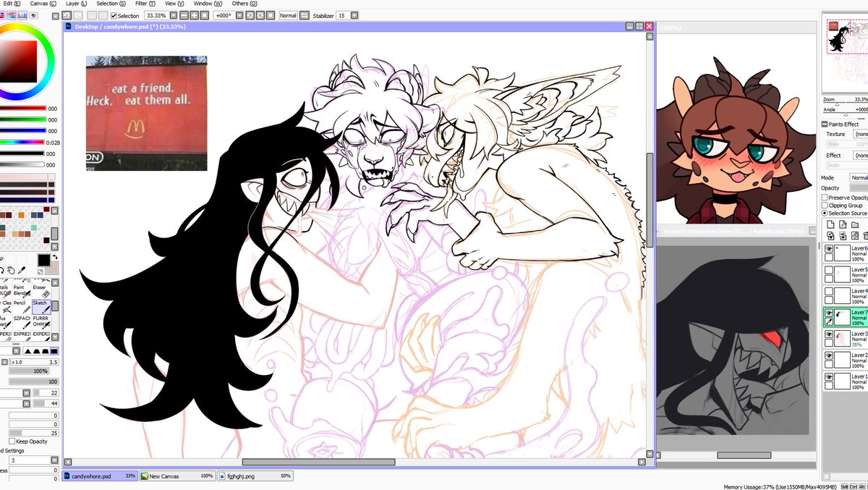
Task: Enable the Keep Opacity checkbox
Action: 12,442
